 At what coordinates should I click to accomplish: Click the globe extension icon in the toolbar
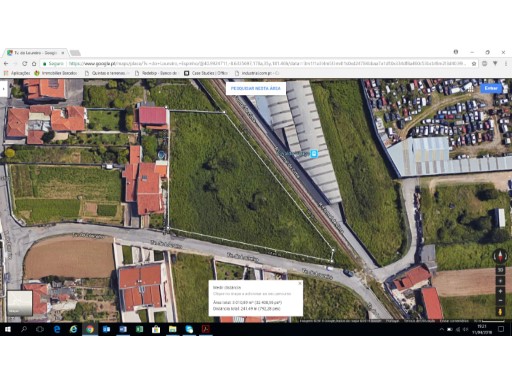(485, 63)
